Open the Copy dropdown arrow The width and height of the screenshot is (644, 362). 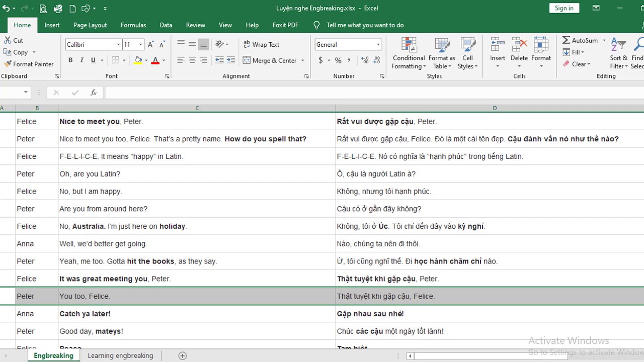[x=34, y=52]
